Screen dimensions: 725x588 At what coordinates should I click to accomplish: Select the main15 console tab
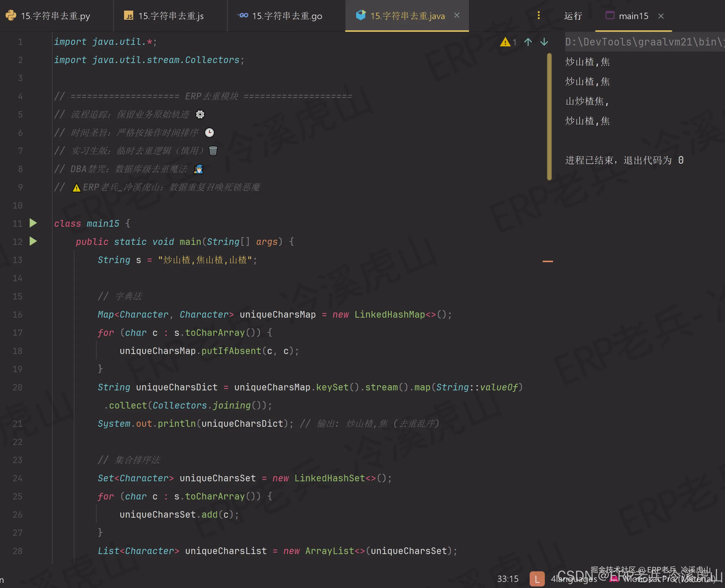634,15
